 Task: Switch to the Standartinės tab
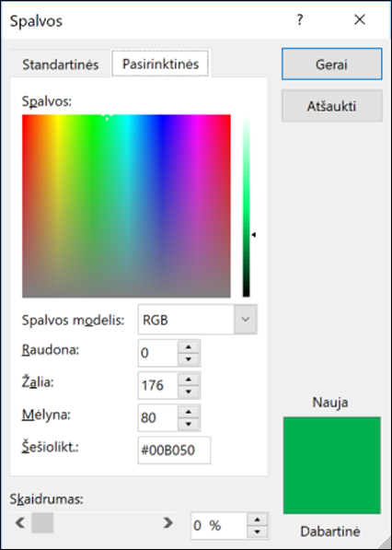point(60,64)
